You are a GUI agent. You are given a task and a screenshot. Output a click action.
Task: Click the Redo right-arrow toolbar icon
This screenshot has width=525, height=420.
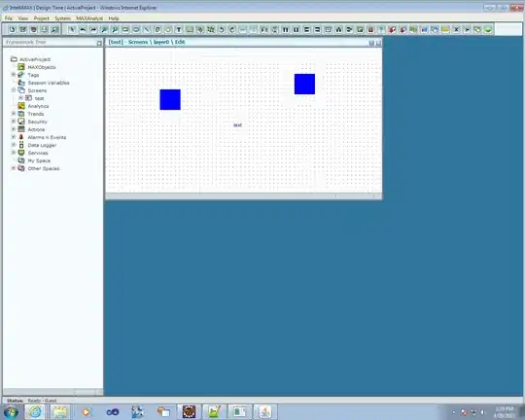coord(93,30)
